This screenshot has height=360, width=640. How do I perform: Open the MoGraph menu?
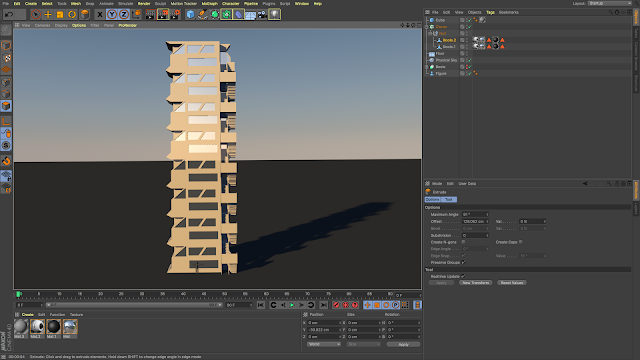tap(209, 3)
